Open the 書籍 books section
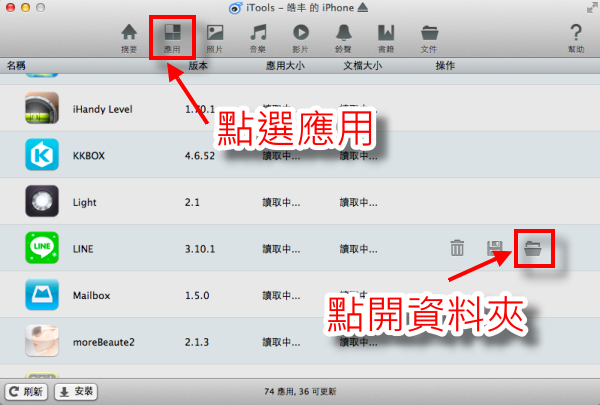Image resolution: width=600 pixels, height=405 pixels. pyautogui.click(x=386, y=38)
